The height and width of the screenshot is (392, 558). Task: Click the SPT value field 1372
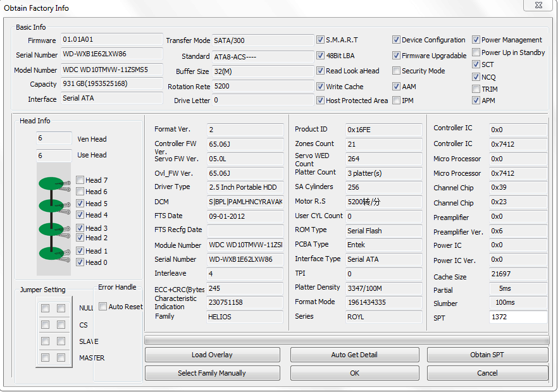[x=518, y=317]
